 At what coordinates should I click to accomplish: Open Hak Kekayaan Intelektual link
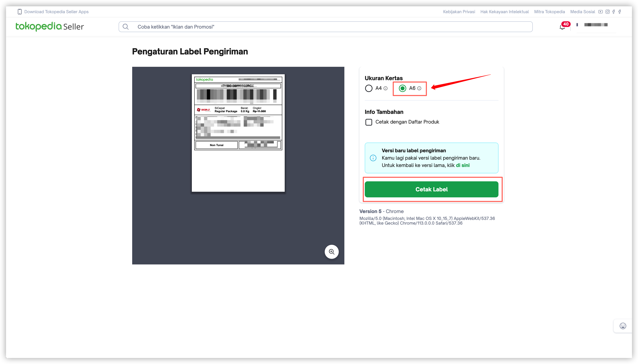(504, 12)
